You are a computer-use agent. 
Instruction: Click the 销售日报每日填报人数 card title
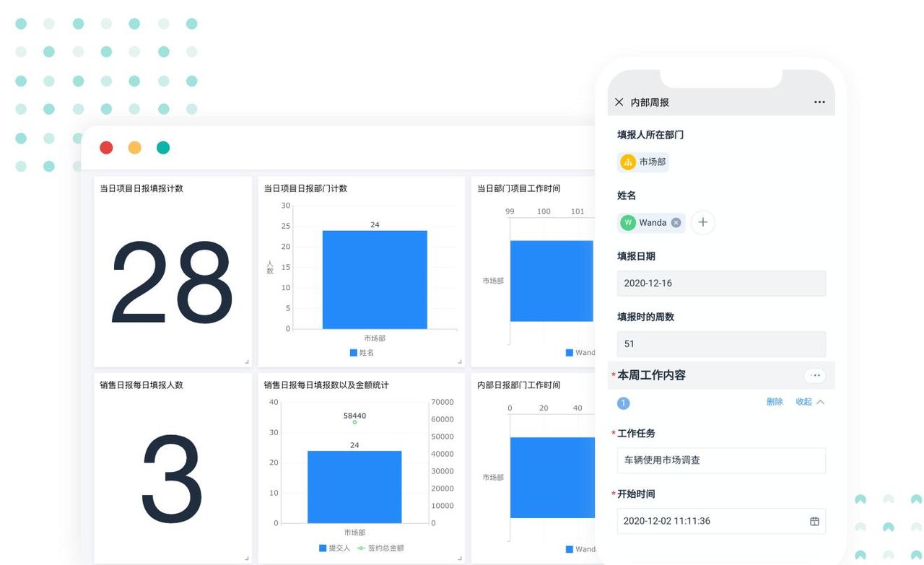[141, 385]
